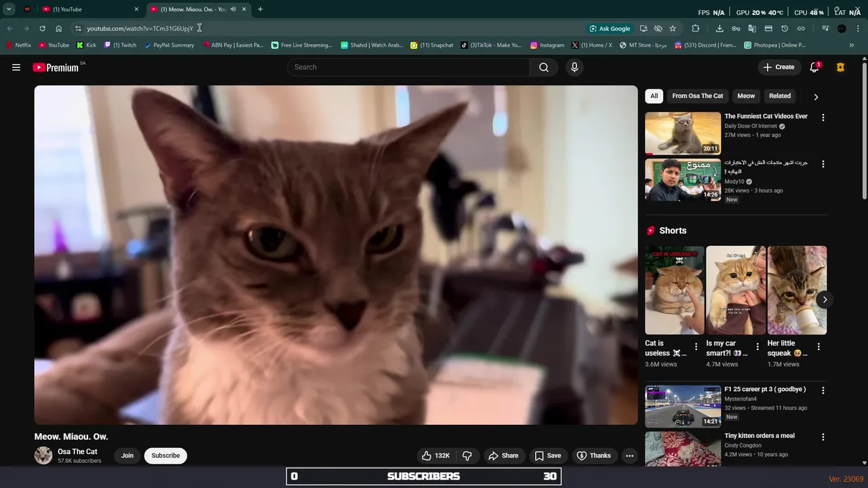Open Chrome three-dot menu
Screen dimensions: 868x488
coord(856,28)
